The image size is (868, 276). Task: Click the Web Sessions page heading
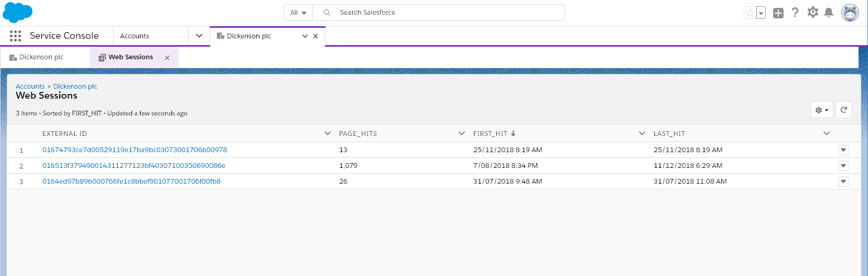click(x=47, y=95)
